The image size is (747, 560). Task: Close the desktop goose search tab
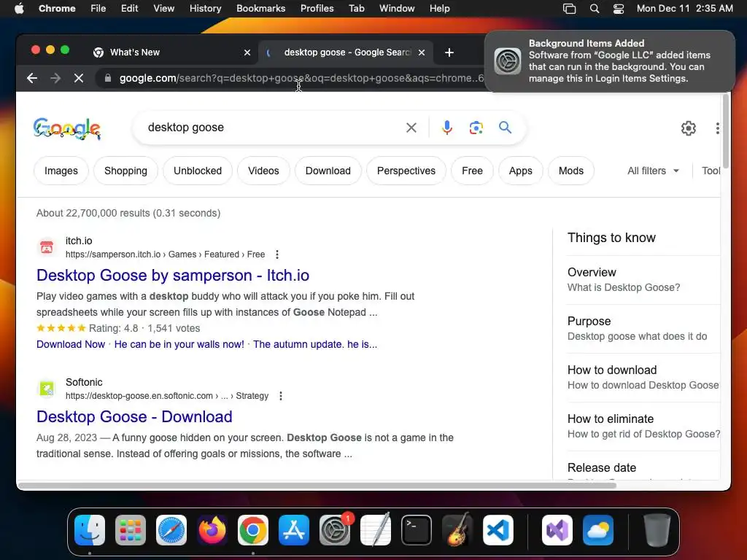pyautogui.click(x=421, y=52)
